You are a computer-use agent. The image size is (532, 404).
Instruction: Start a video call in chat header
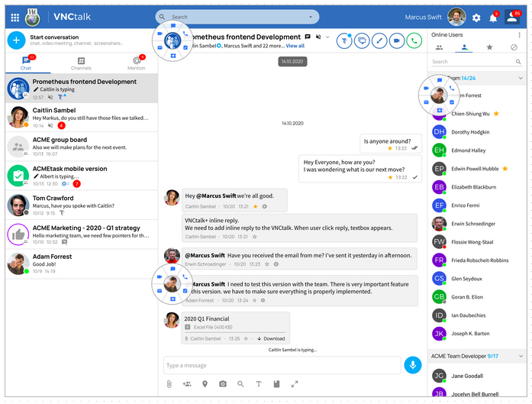pos(396,40)
